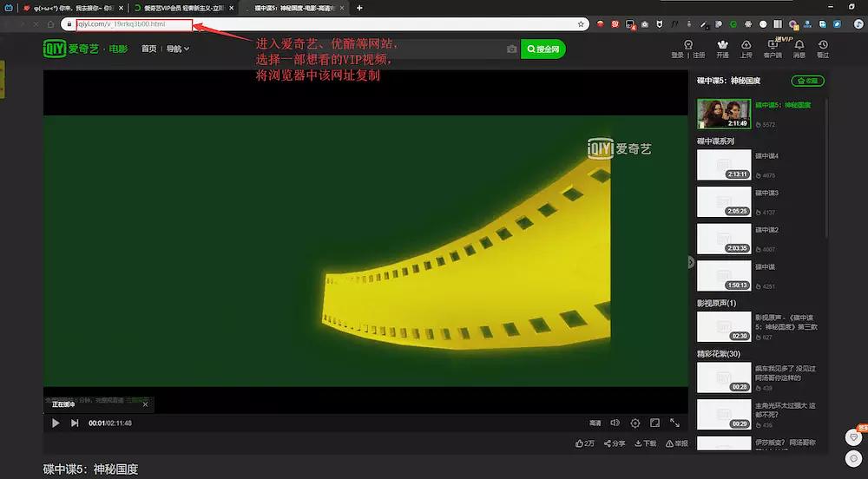Toggle the picture-in-picture window icon in player

(654, 423)
